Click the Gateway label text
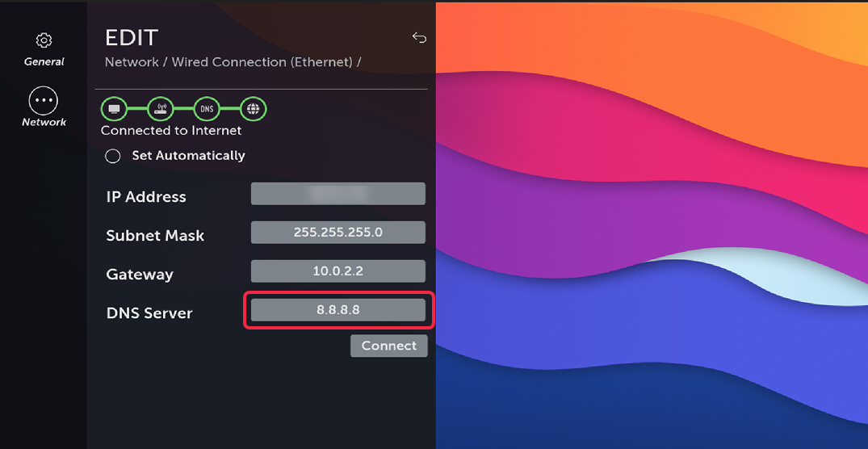868x449 pixels. pyautogui.click(x=140, y=275)
